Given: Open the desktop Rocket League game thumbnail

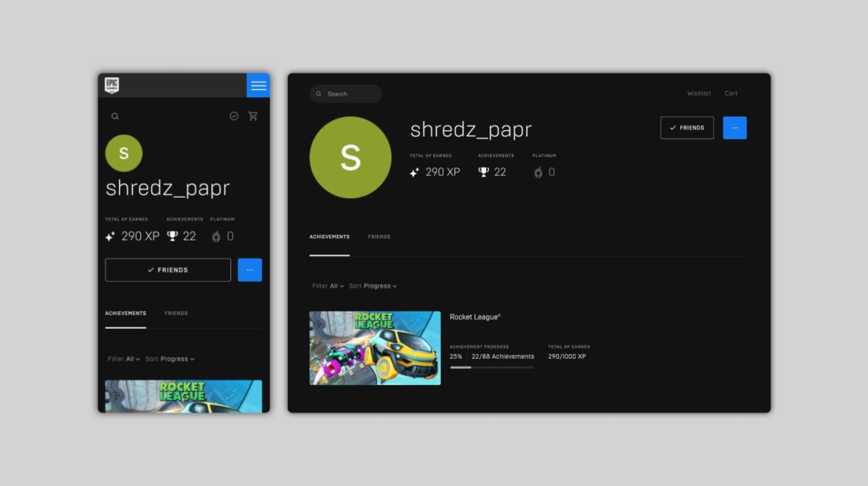Looking at the screenshot, I should tap(375, 348).
